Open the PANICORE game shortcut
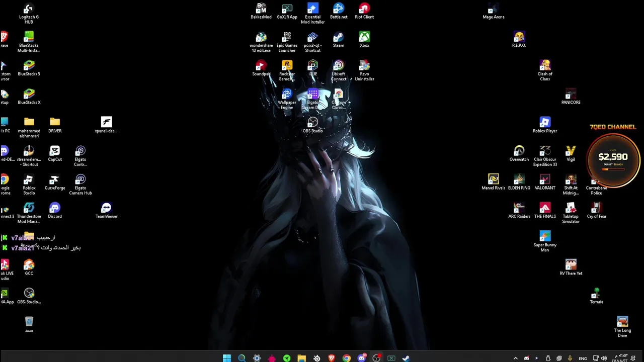Image resolution: width=644 pixels, height=362 pixels. (x=571, y=97)
